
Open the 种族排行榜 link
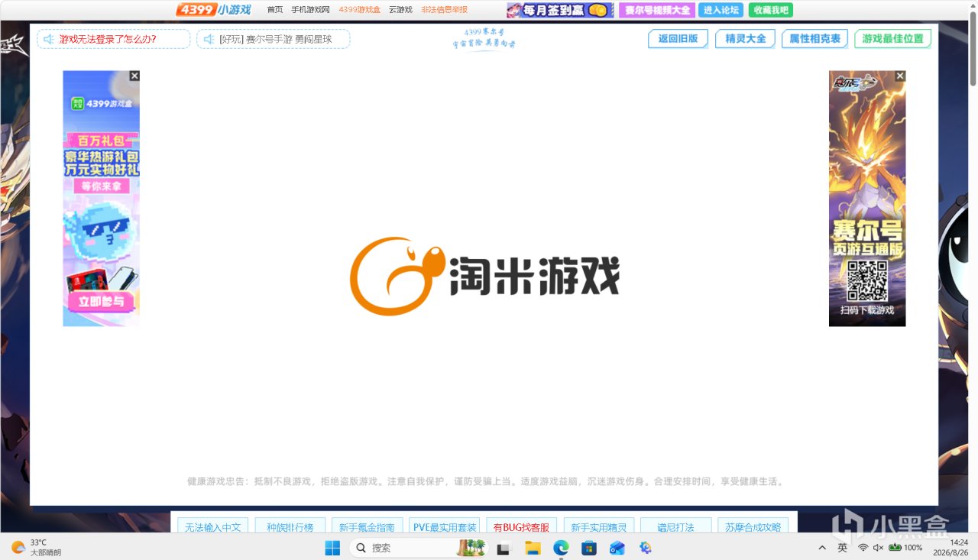(x=290, y=527)
